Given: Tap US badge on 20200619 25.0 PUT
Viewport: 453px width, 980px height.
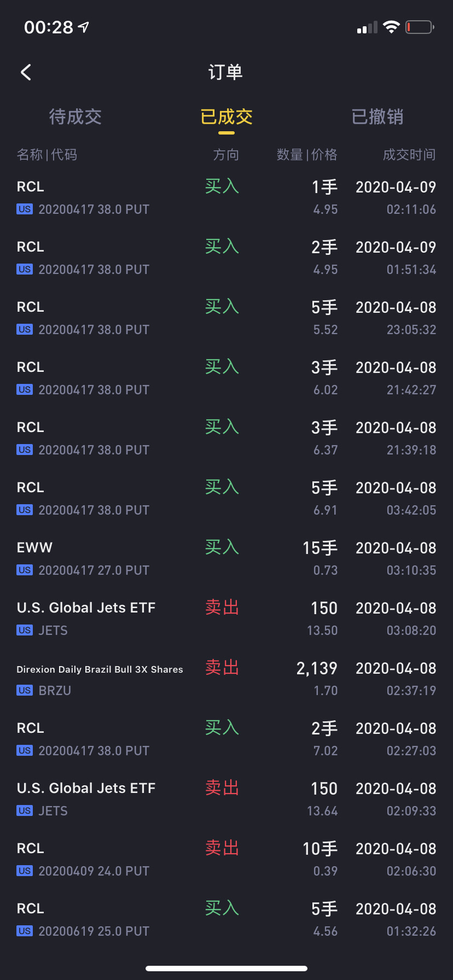Looking at the screenshot, I should pos(25,931).
